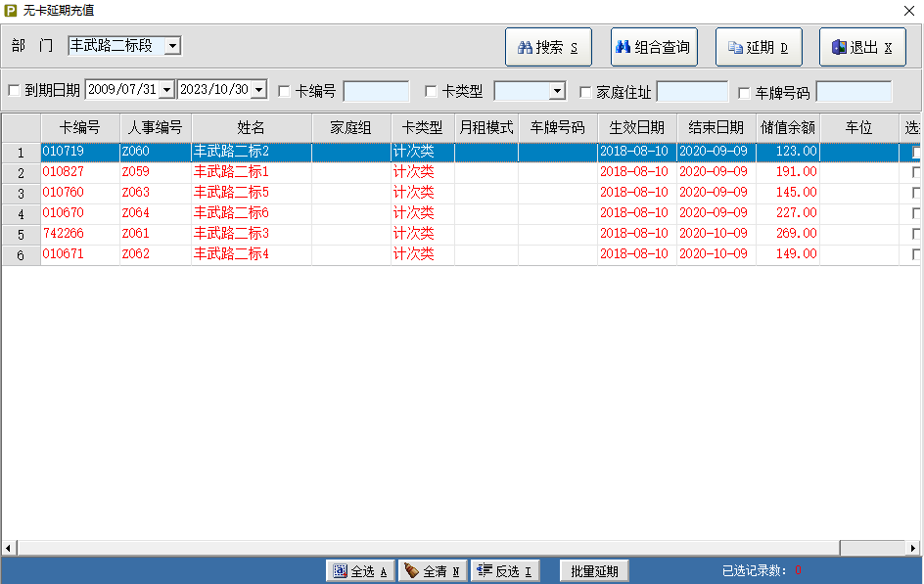Click 全选 select all button
The image size is (924, 584).
[360, 571]
